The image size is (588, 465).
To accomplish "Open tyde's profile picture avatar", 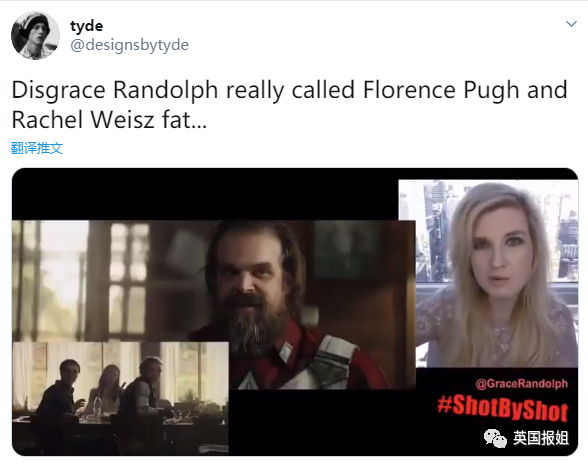I will (x=35, y=36).
